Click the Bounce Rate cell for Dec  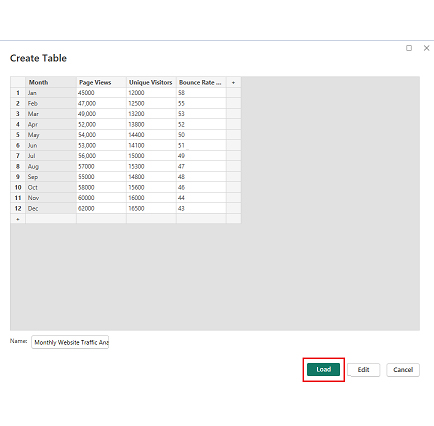tap(201, 208)
